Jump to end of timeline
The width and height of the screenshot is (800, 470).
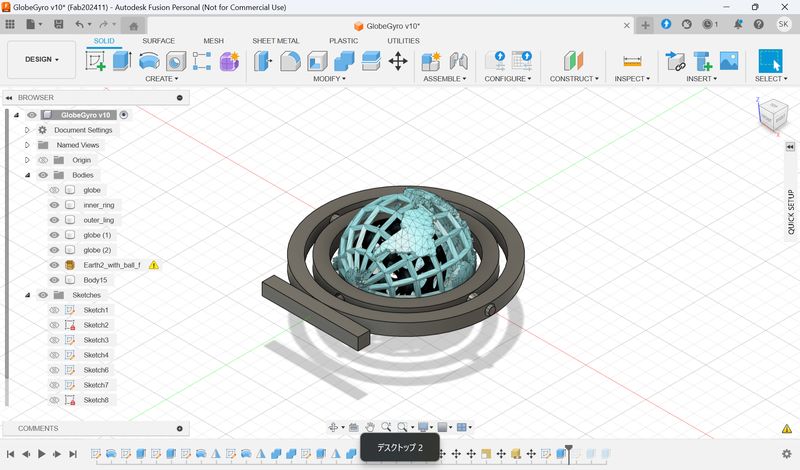coord(73,454)
